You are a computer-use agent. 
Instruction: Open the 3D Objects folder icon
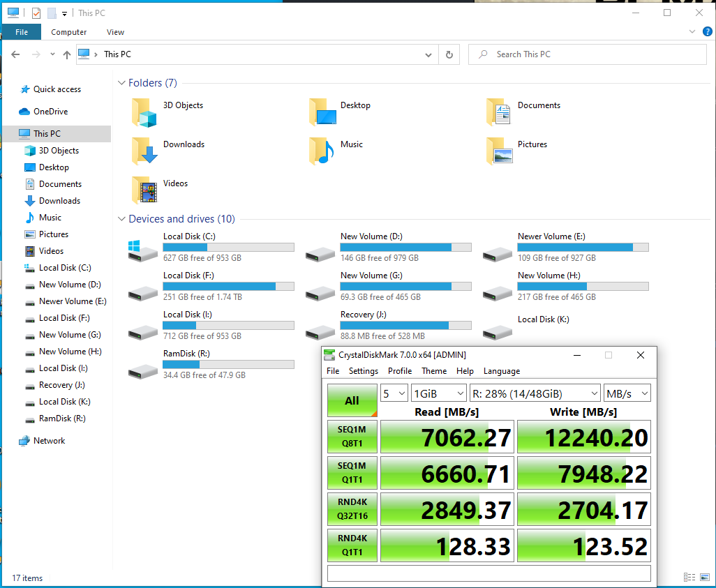[144, 112]
